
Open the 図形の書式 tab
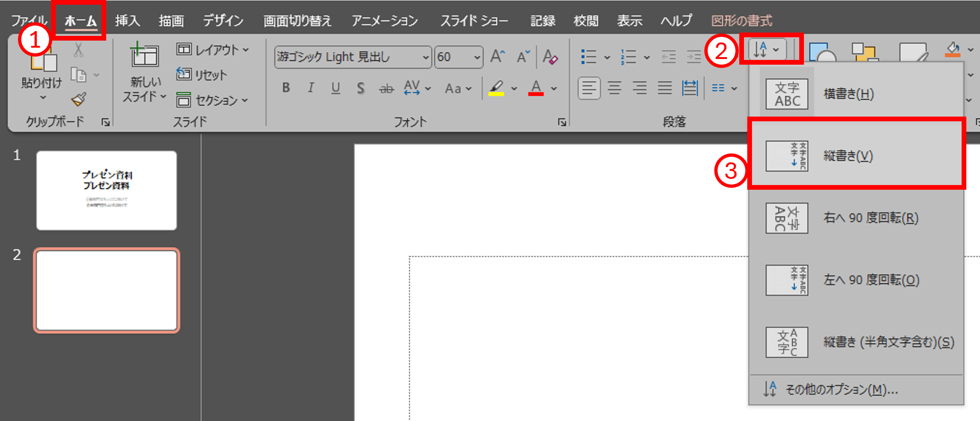pyautogui.click(x=742, y=21)
